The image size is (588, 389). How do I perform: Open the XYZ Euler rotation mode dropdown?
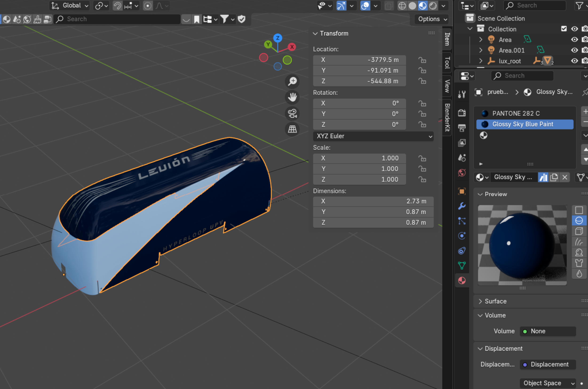point(373,136)
